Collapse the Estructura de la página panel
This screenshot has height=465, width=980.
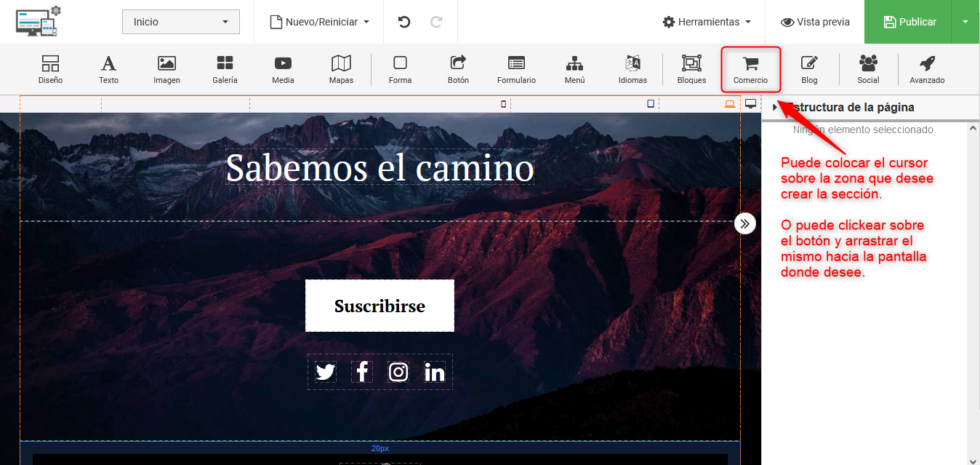[775, 108]
